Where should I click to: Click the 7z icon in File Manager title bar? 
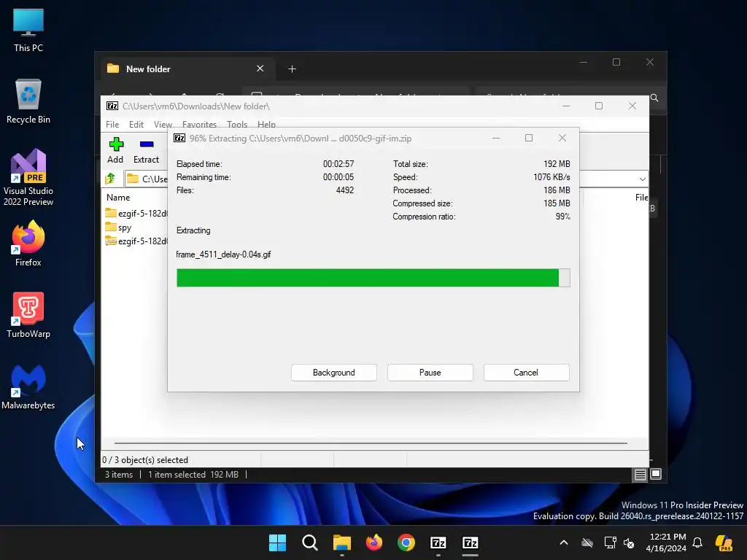pos(112,106)
